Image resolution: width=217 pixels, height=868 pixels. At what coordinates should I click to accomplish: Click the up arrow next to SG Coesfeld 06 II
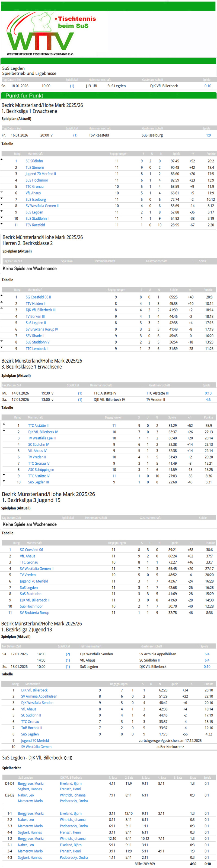point(2,295)
